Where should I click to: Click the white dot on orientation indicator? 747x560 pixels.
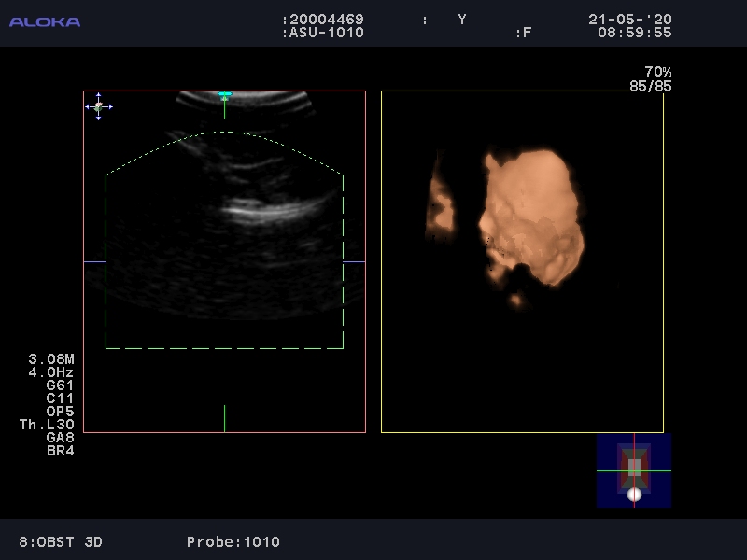[634, 495]
